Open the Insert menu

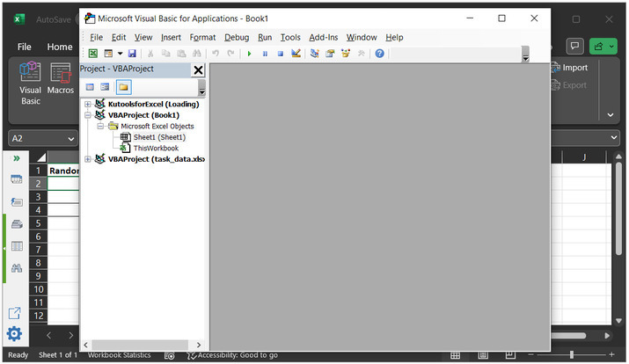click(171, 37)
